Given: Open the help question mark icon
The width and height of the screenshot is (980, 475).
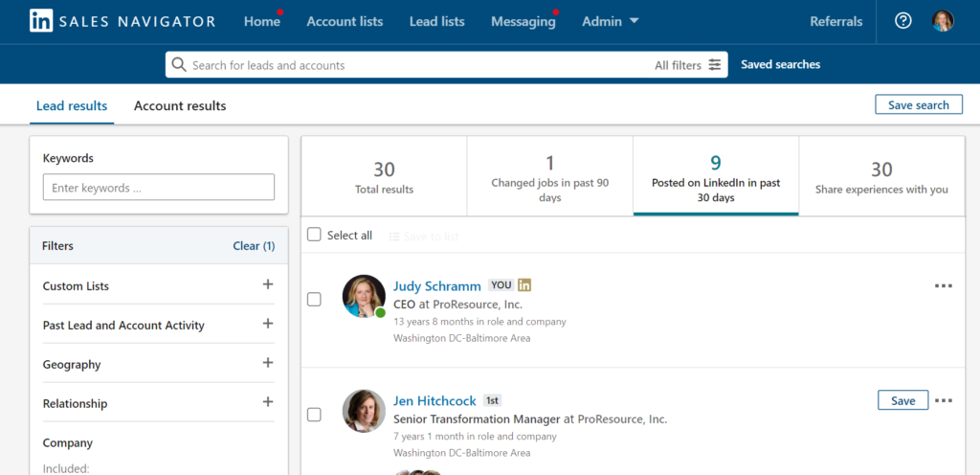Looking at the screenshot, I should pyautogui.click(x=902, y=21).
